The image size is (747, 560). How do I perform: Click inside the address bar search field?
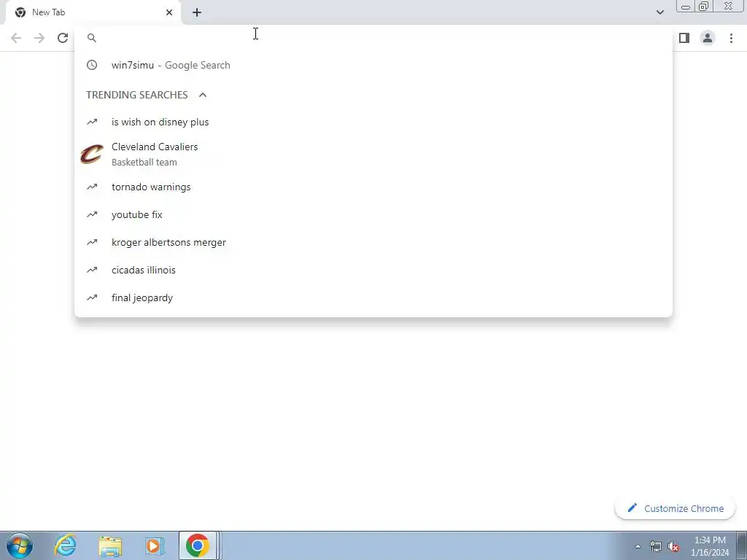coord(373,38)
